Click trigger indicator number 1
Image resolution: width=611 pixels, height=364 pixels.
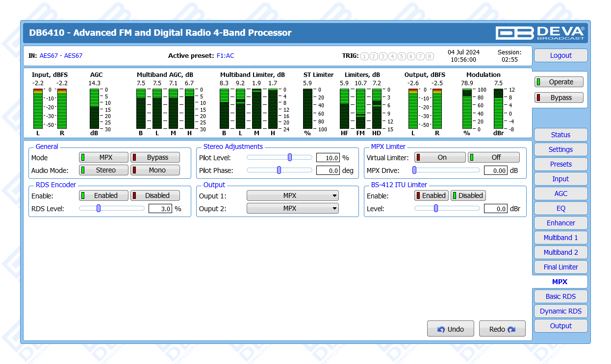(364, 56)
